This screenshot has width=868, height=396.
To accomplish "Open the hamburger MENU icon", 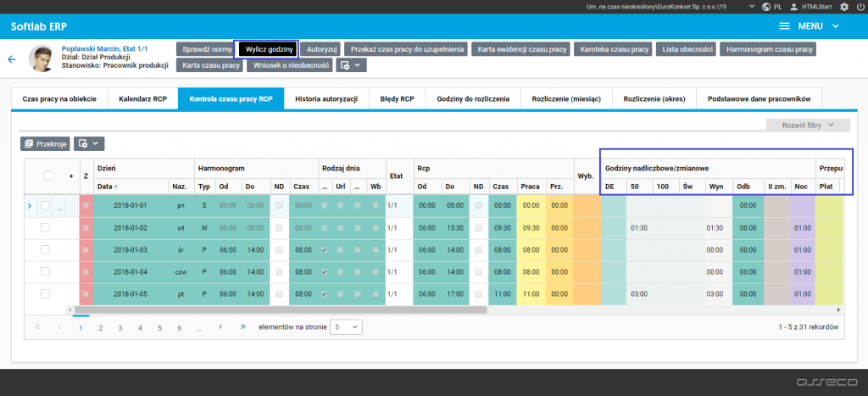I will click(x=785, y=26).
